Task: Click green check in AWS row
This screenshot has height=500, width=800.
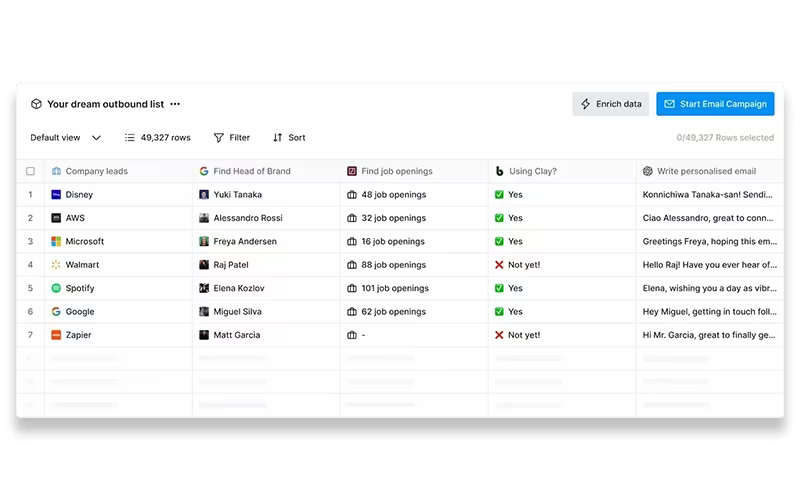Action: 499,218
